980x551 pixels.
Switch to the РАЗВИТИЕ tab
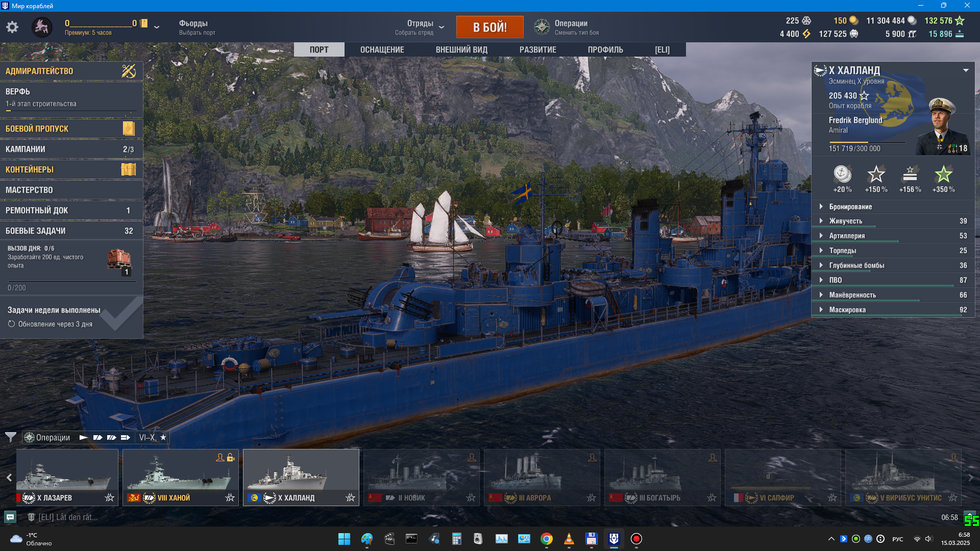point(538,49)
